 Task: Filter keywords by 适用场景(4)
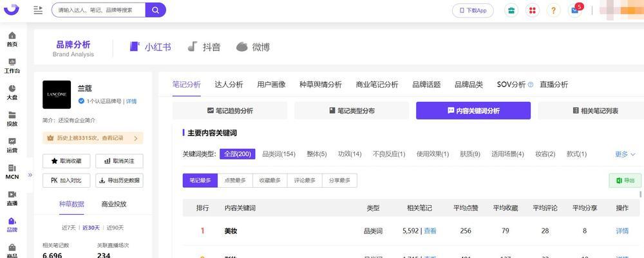(x=507, y=154)
